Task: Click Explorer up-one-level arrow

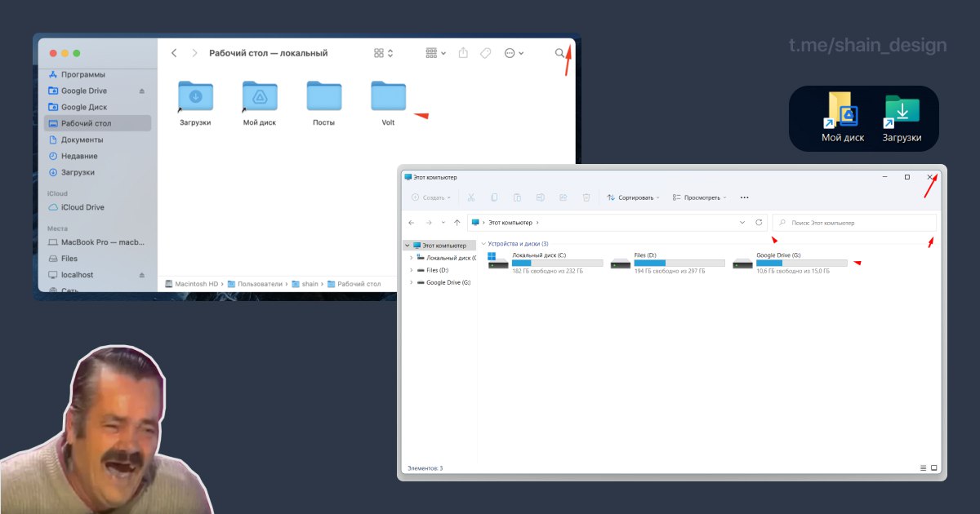Action: click(x=457, y=223)
